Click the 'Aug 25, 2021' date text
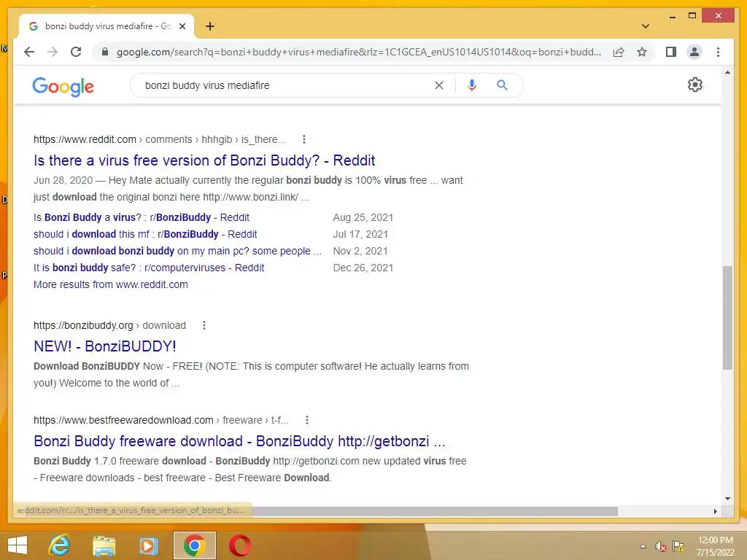 tap(363, 217)
